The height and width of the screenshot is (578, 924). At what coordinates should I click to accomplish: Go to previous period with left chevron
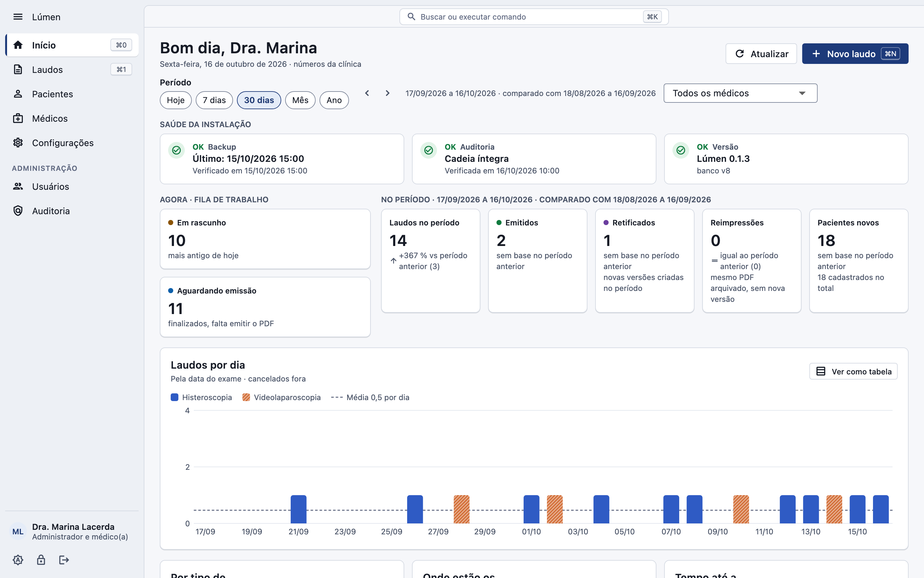pos(367,93)
